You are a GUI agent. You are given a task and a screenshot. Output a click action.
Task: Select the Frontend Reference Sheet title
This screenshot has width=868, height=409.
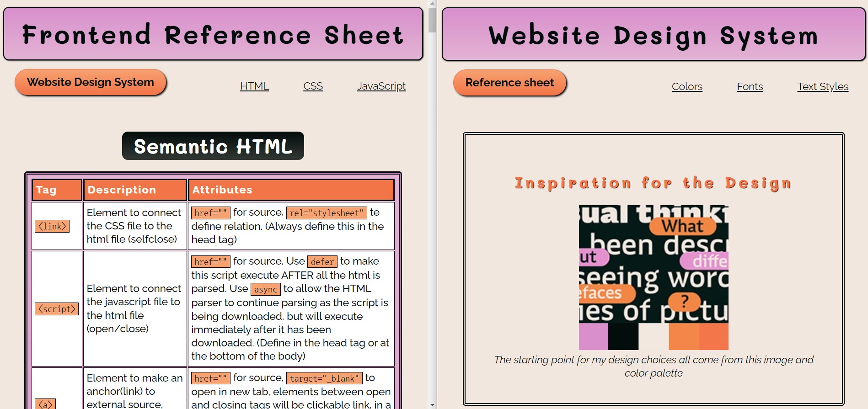(x=213, y=35)
